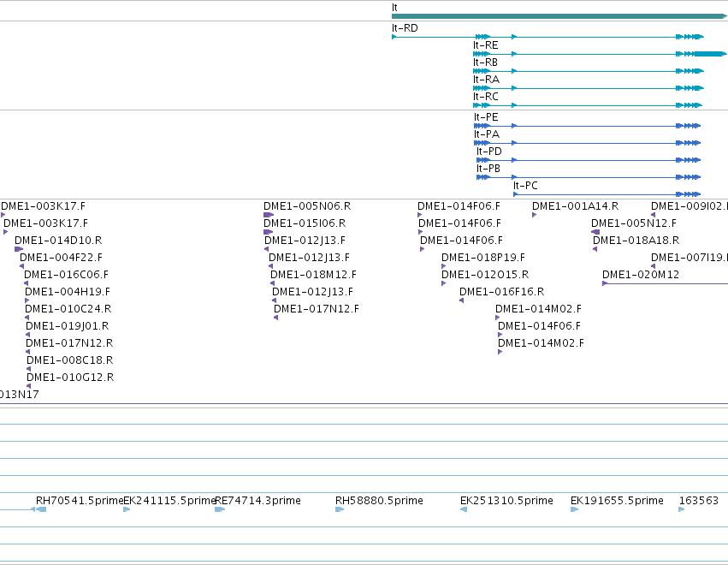Select the lt-PB protein label
Viewport: 728px width, 565px height.
coord(488,169)
